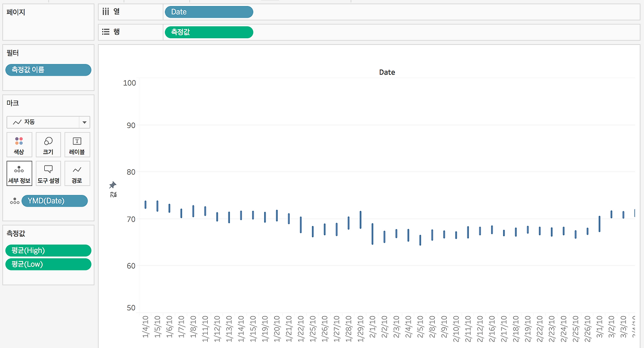
Task: Click the 1/29/10 date label
Action: point(361,329)
